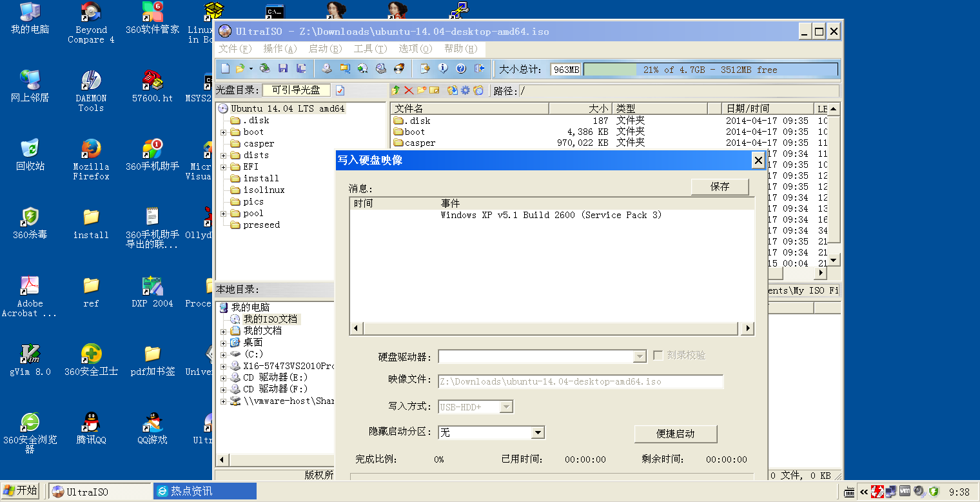Screen dimensions: 980x502
Task: Click the 360 green shield tray icon
Action: [934, 492]
